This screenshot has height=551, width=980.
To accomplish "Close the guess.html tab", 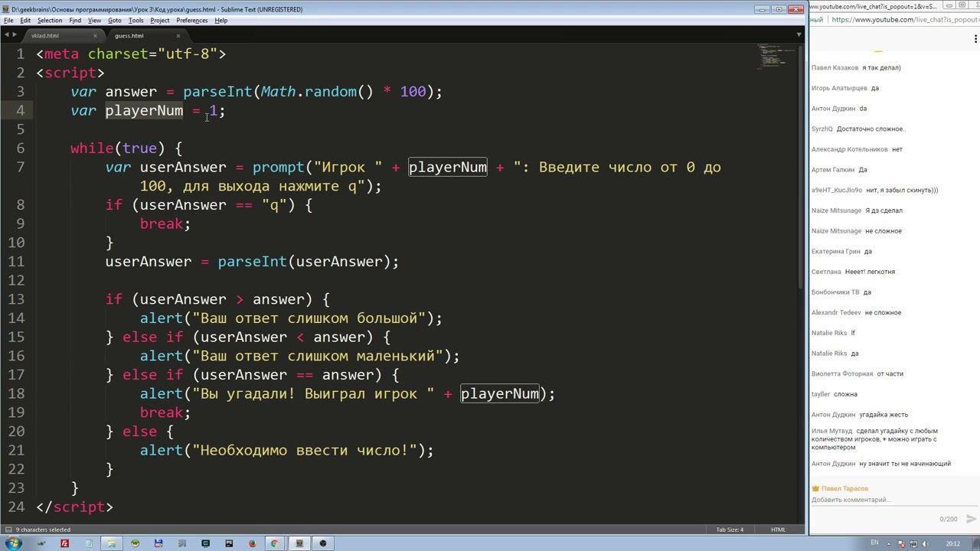I will coord(178,36).
